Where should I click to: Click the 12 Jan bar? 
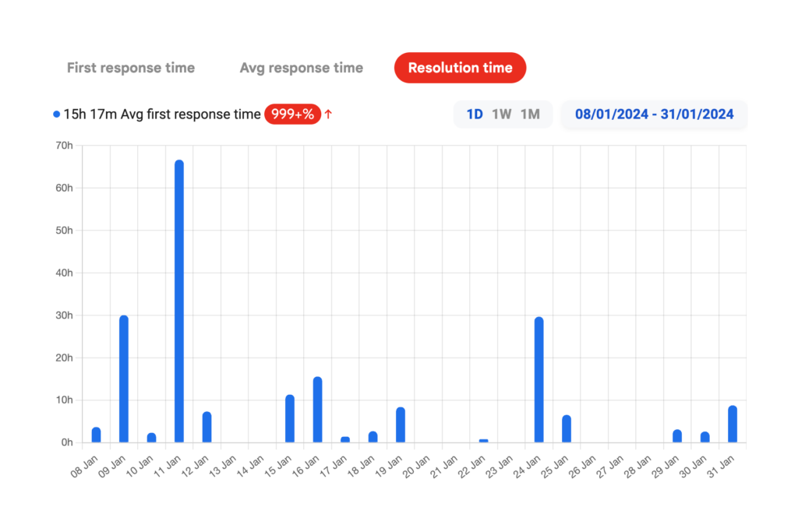(x=207, y=427)
